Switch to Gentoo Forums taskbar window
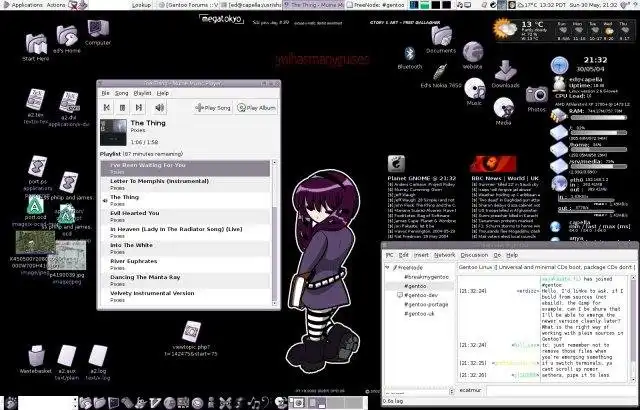Image resolution: width=640 pixels, height=410 pixels. point(188,5)
